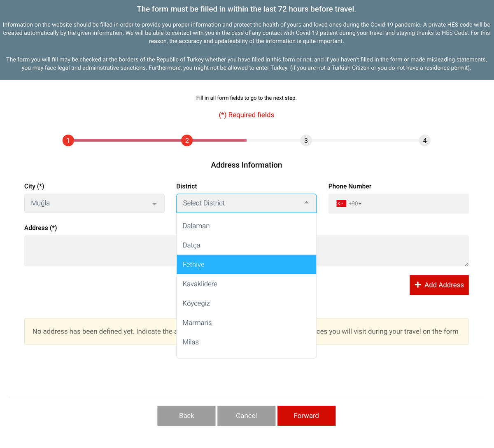The width and height of the screenshot is (494, 448).
Task: Collapse the Select District dropdown
Action: [x=246, y=203]
